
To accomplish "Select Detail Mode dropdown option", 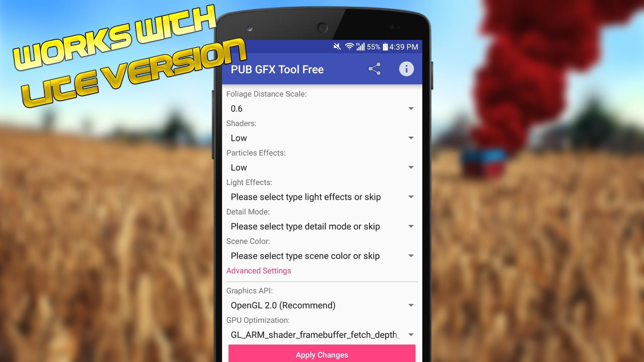I will coord(322,226).
